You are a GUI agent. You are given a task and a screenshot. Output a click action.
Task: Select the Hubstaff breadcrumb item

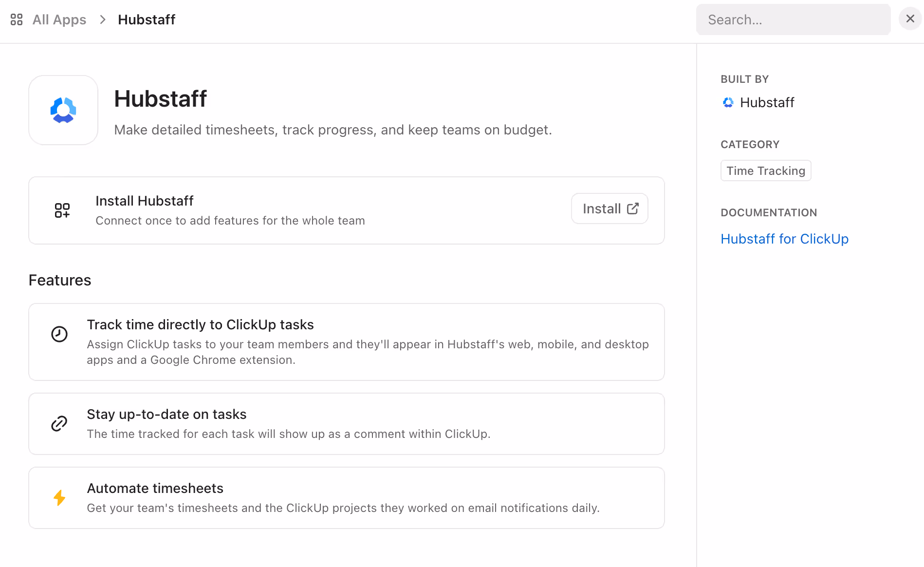tap(146, 19)
